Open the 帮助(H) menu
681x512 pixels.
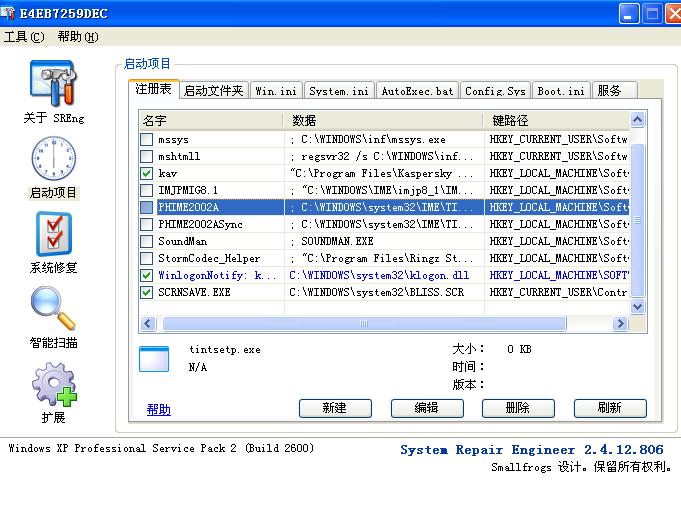click(x=78, y=37)
